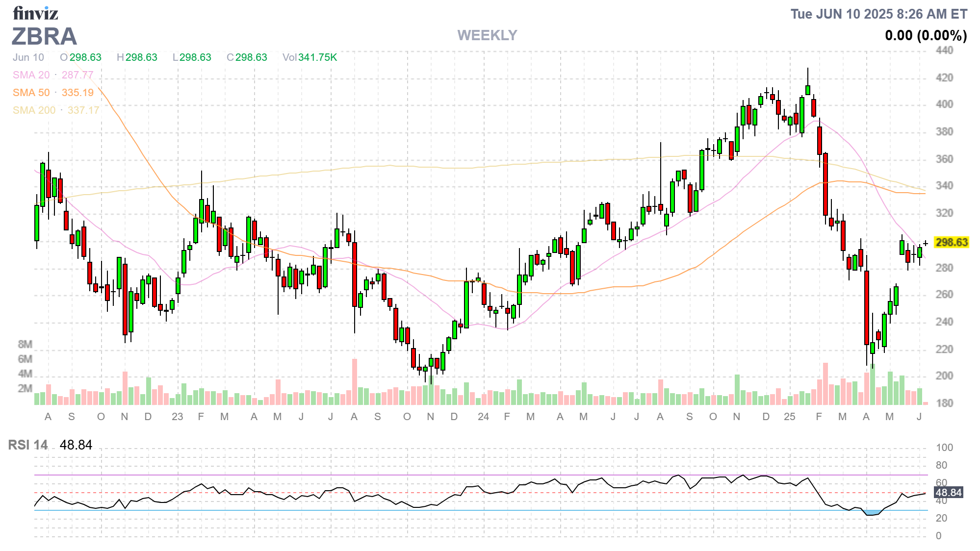
Task: Click the Jun 10 date label
Action: point(28,57)
